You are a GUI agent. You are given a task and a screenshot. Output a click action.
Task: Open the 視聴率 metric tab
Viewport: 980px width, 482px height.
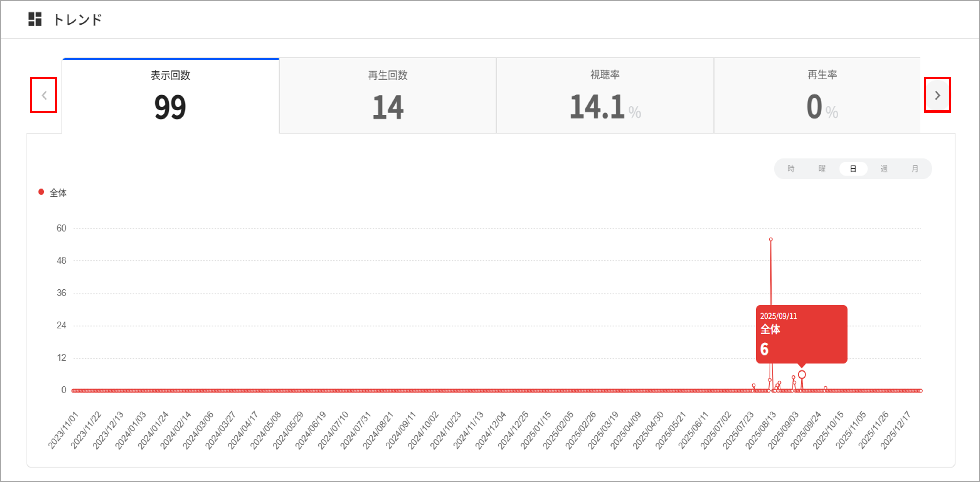(x=605, y=95)
